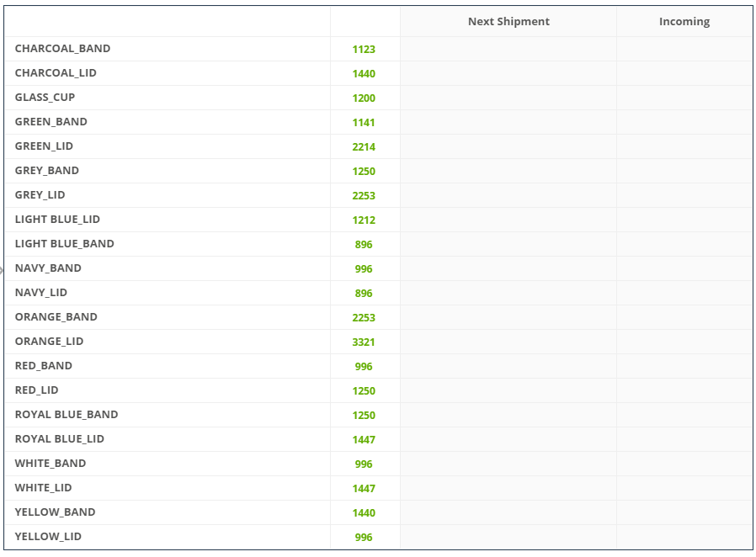Image resolution: width=756 pixels, height=557 pixels.
Task: Click the Next Shipment column header
Action: [x=508, y=22]
